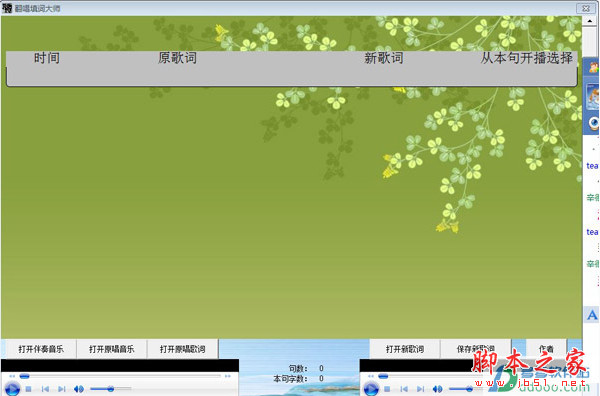The height and width of the screenshot is (396, 600).
Task: Click the left player's seek bar handle
Action: coord(24,376)
